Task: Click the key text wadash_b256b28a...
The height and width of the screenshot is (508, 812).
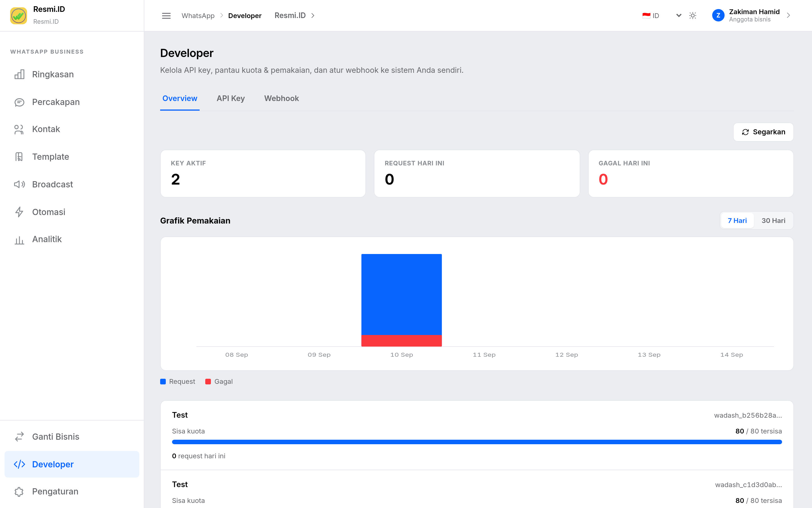Action: (x=748, y=415)
